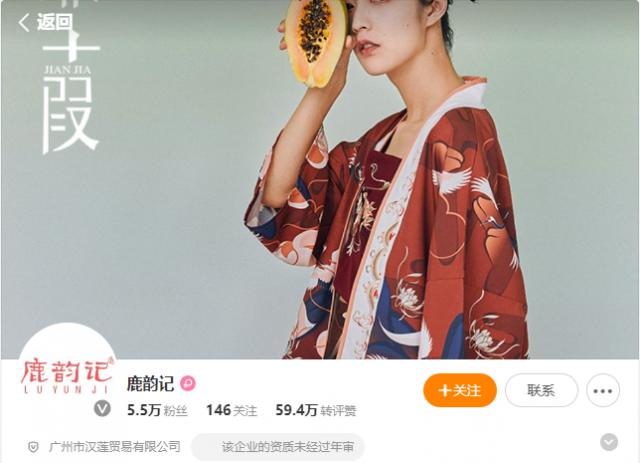Click the papaya in the cover image
The width and height of the screenshot is (640, 463).
point(315,41)
